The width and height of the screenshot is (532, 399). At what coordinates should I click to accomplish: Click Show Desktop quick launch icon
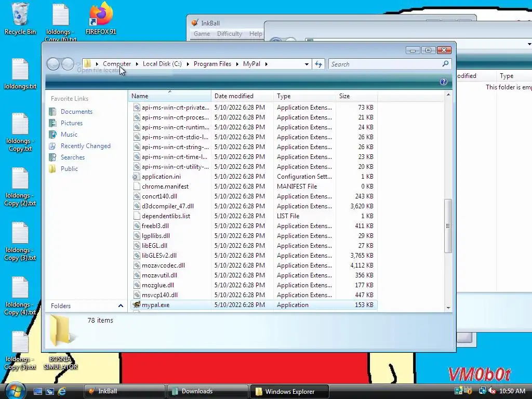pos(37,391)
